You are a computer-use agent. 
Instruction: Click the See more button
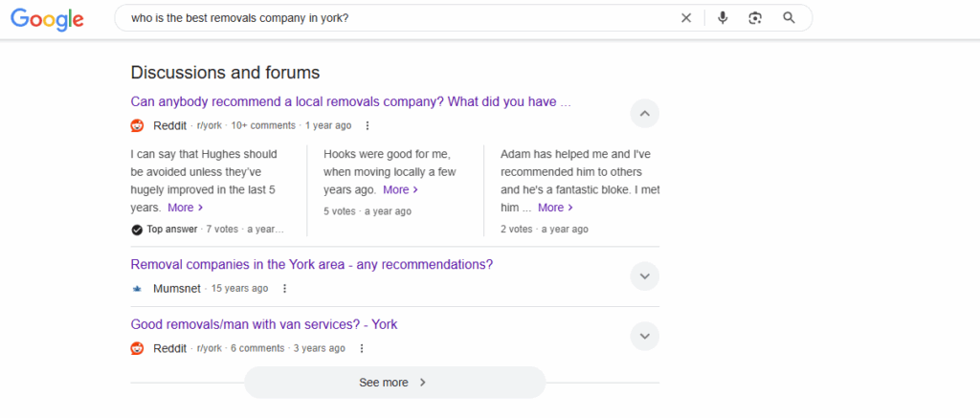[395, 383]
